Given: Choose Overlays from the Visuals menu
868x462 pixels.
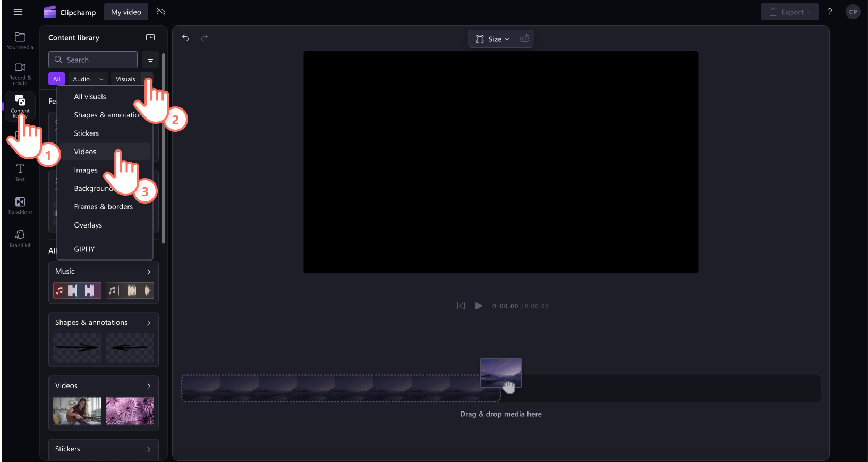Looking at the screenshot, I should (105, 225).
